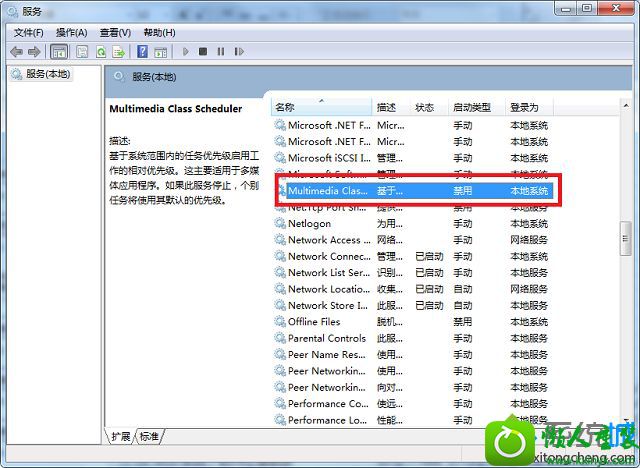Click the Forward arrow toolbar icon
Viewport: 640px width, 468px height.
pyautogui.click(x=34, y=52)
